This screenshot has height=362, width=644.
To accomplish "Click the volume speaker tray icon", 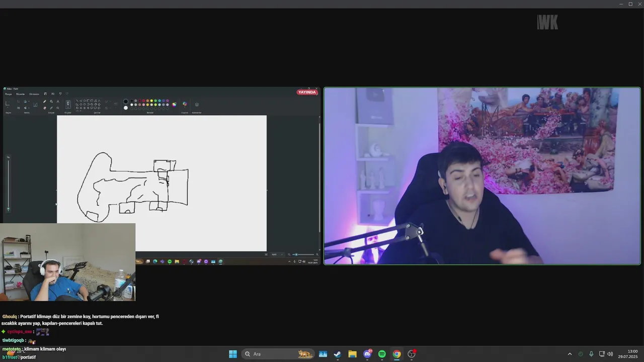I will (x=610, y=354).
